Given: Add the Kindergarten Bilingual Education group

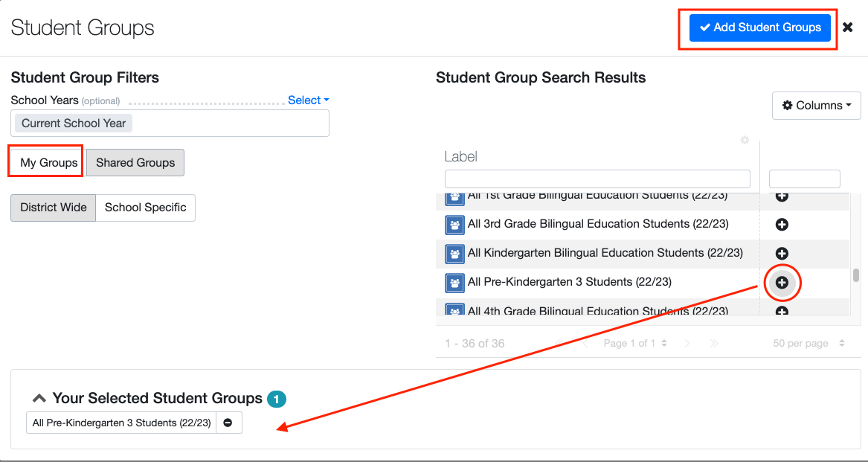Looking at the screenshot, I should (782, 254).
